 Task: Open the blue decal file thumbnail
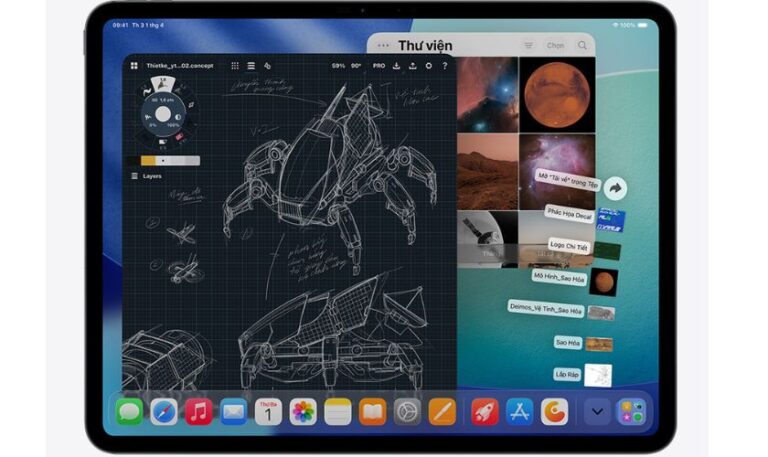click(610, 220)
